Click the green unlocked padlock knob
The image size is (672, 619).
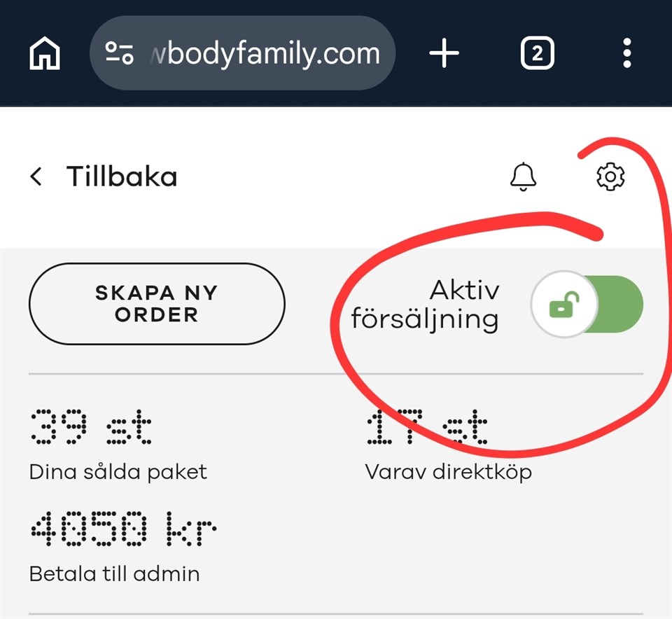click(x=564, y=305)
